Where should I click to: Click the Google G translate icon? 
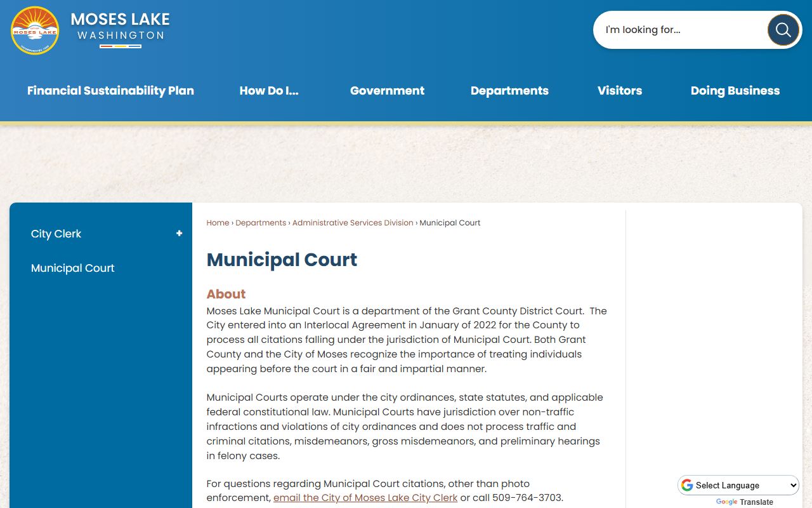(x=687, y=485)
